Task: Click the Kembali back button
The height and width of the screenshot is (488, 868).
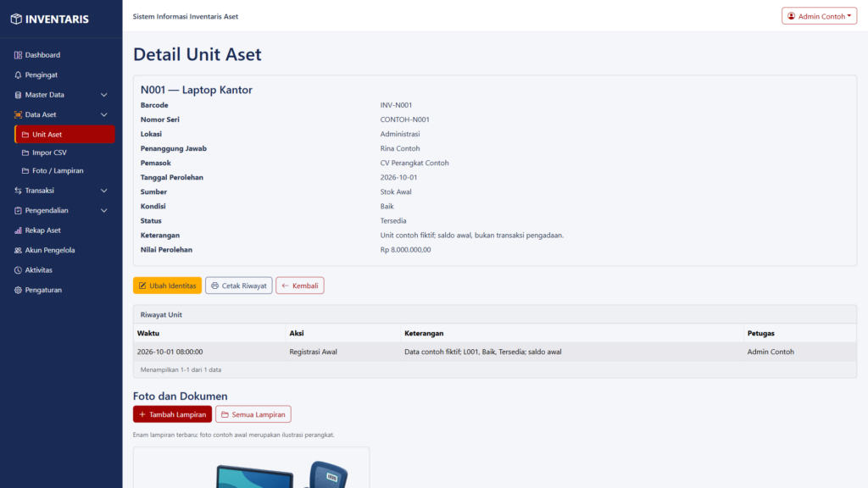Action: tap(300, 286)
